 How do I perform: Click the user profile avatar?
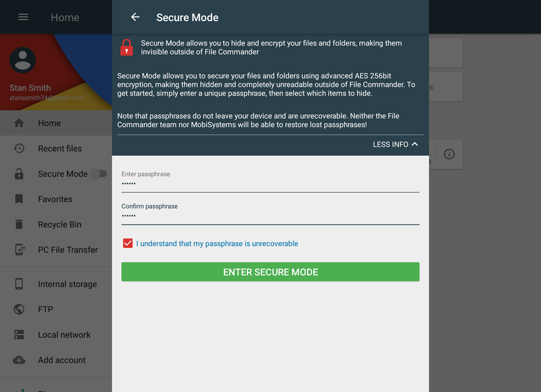[23, 60]
